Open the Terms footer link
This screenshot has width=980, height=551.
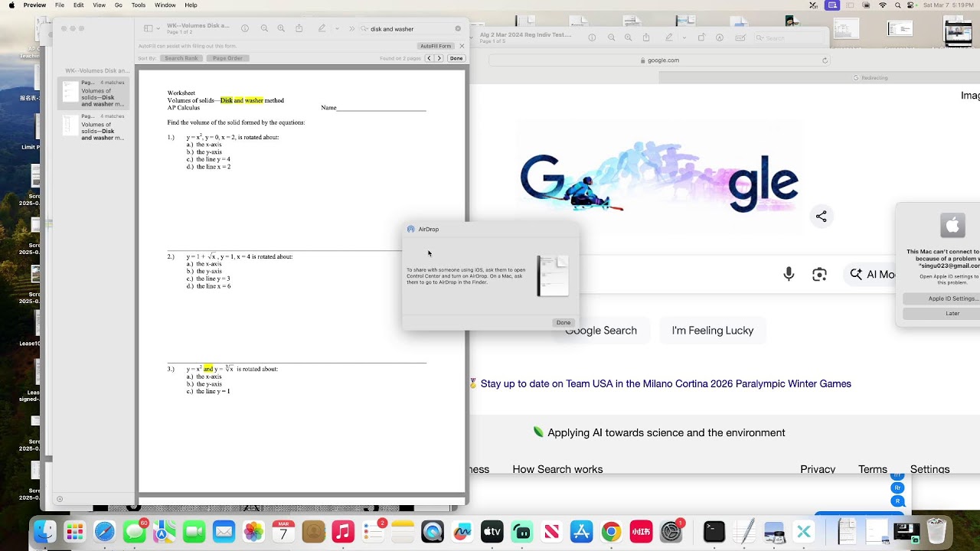pyautogui.click(x=873, y=469)
